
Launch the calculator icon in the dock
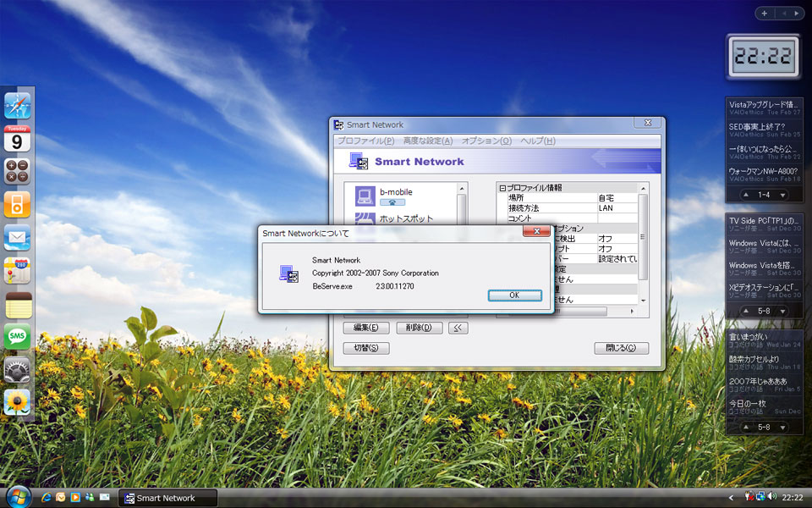17,172
